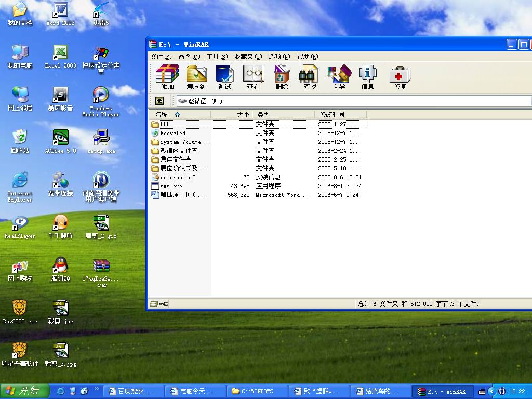Go up one folder level button

(x=159, y=101)
